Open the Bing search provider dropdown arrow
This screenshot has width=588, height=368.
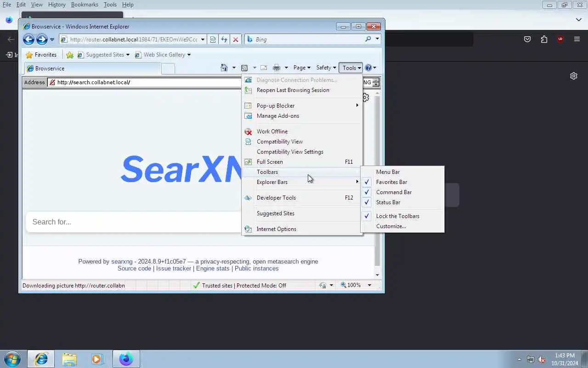[377, 39]
